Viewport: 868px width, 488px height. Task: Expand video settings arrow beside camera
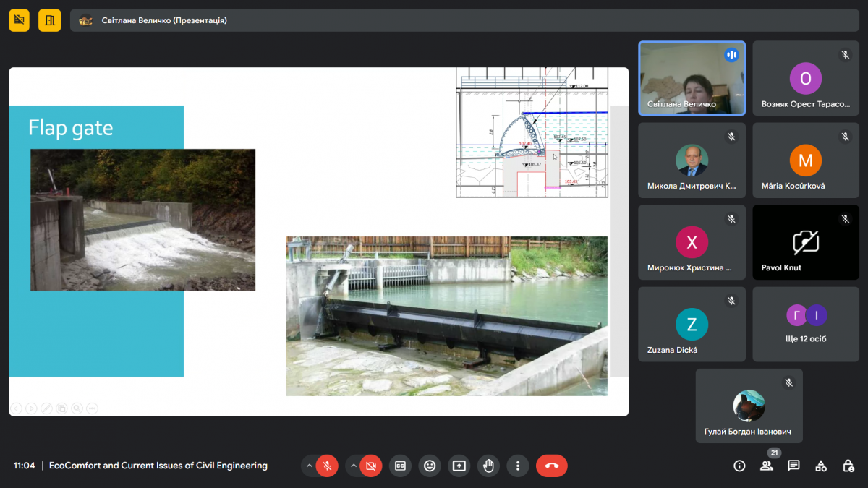[353, 466]
